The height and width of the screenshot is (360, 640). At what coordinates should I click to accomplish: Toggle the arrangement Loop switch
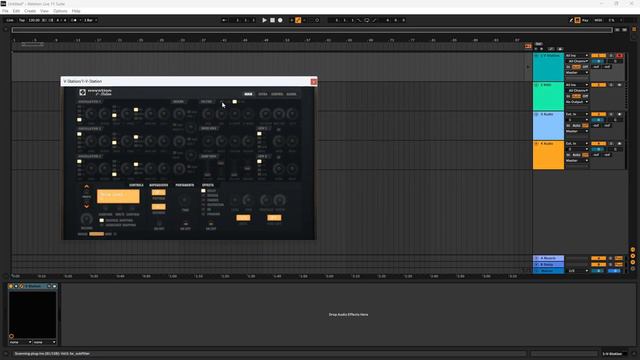coord(367,20)
